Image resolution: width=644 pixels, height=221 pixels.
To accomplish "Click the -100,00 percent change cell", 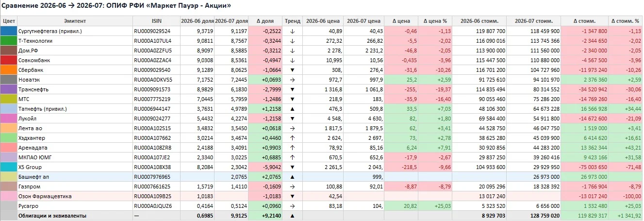I will pos(626,196).
